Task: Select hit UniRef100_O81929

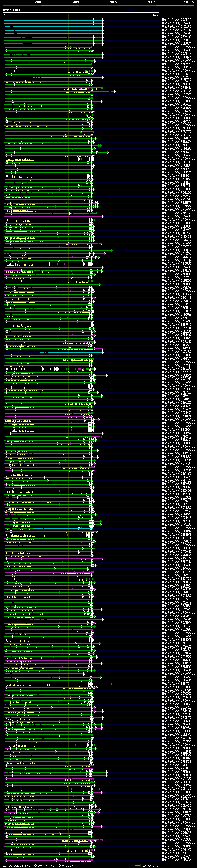Action: pyautogui.click(x=177, y=497)
